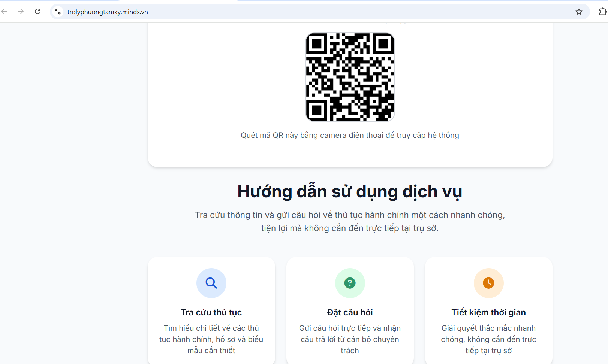The height and width of the screenshot is (364, 608).
Task: Click the QR code image
Action: click(x=350, y=77)
